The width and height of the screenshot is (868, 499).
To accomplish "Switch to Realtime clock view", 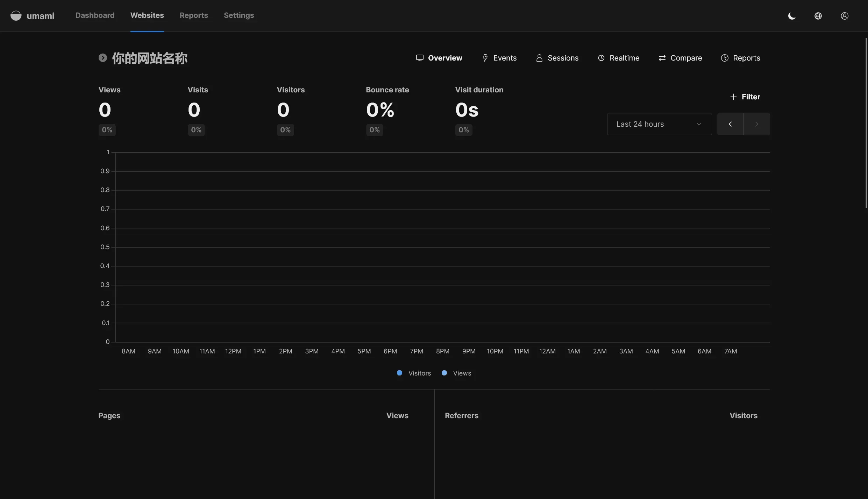I will pyautogui.click(x=618, y=58).
